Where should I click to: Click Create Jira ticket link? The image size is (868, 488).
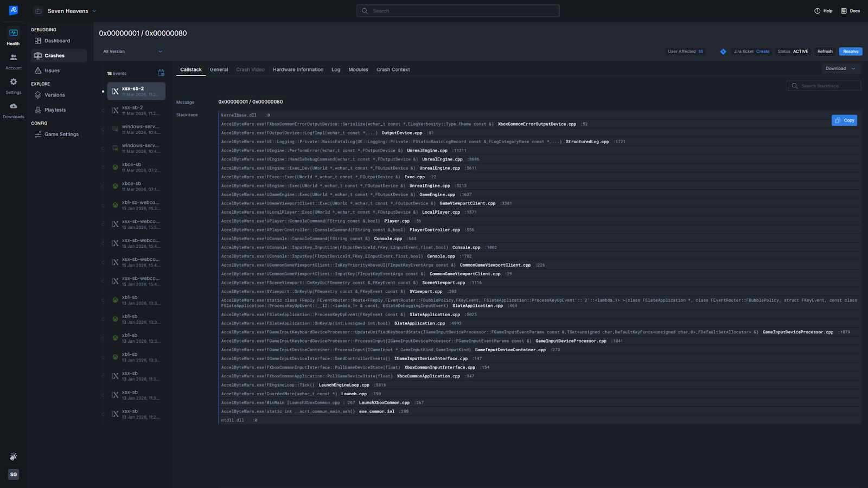coord(762,52)
